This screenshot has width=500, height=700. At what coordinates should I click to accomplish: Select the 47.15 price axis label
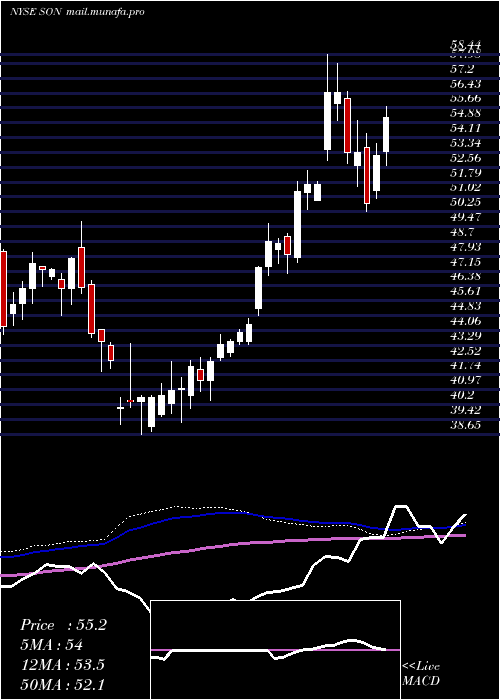[466, 262]
